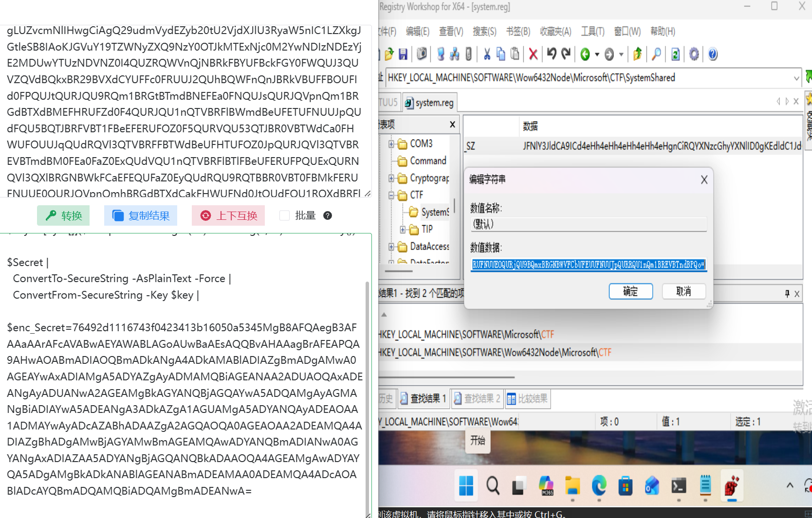
Task: Click the blue Help question mark icon
Action: click(713, 54)
